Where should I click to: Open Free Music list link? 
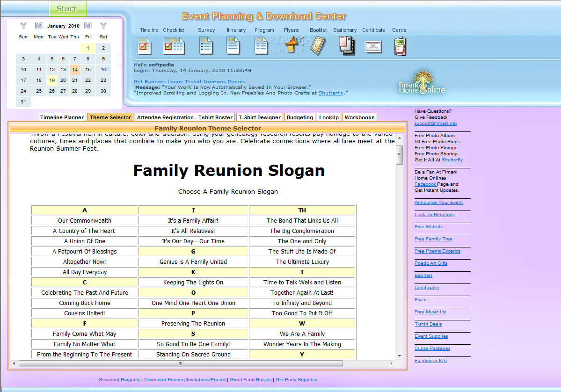tap(430, 312)
